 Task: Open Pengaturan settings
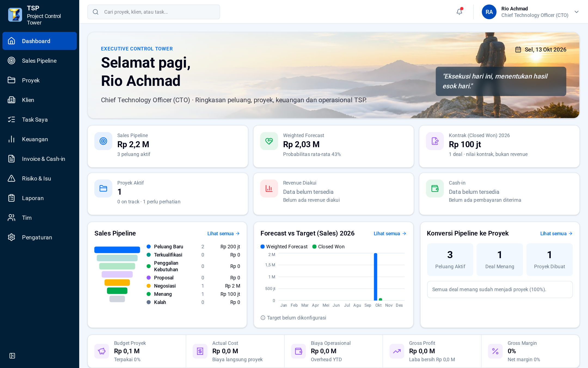pos(39,237)
